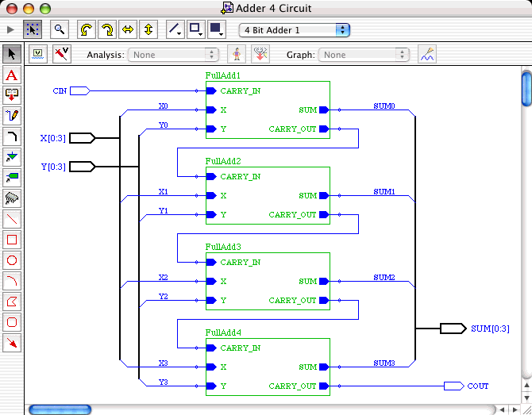Select the arrow pointer tool
This screenshot has width=532, height=415.
click(12, 55)
